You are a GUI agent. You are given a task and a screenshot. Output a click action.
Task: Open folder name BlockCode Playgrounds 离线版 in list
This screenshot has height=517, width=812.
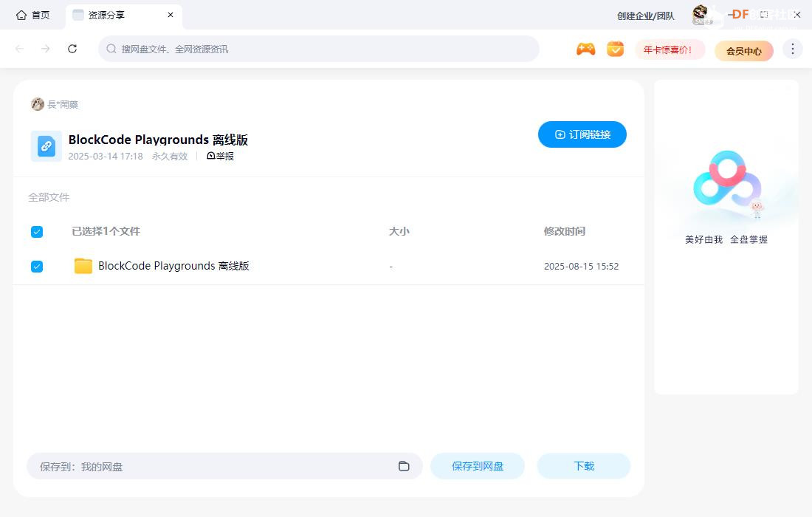(x=173, y=266)
